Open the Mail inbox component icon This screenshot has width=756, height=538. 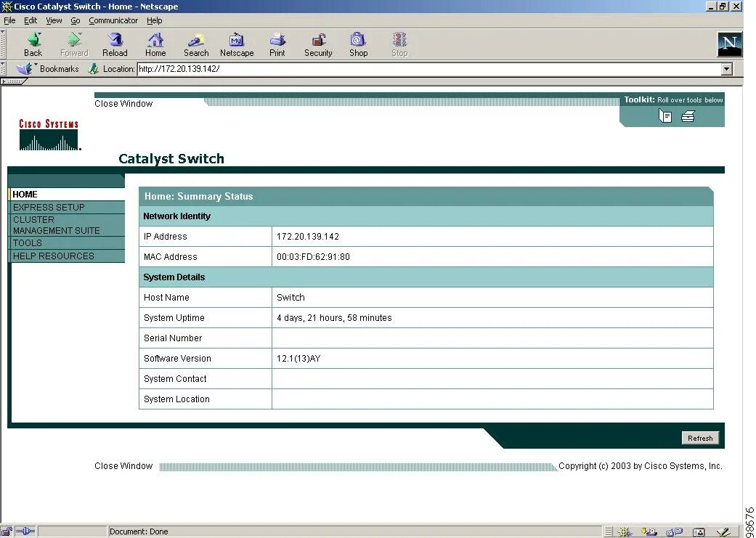point(649,531)
